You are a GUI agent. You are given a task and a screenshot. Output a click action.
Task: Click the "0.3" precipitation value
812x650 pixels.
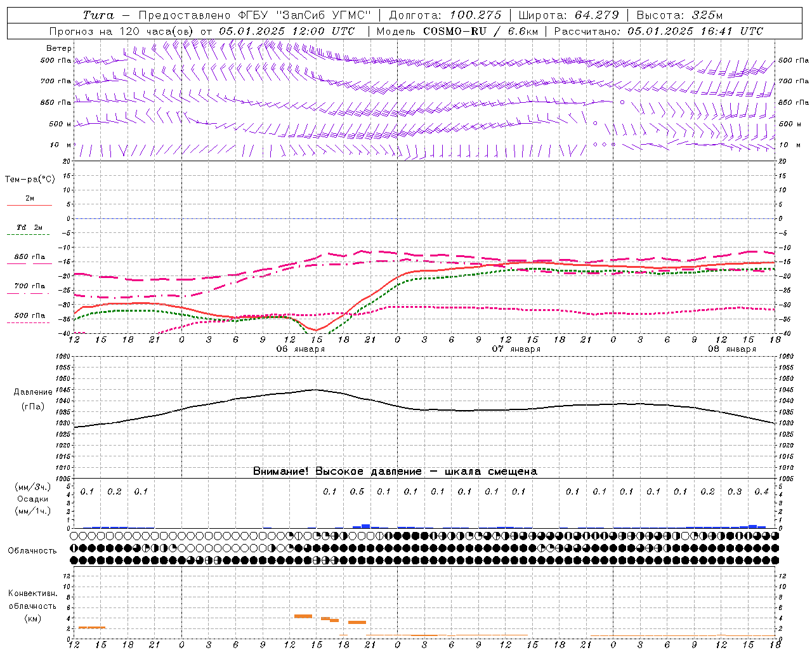tap(735, 491)
